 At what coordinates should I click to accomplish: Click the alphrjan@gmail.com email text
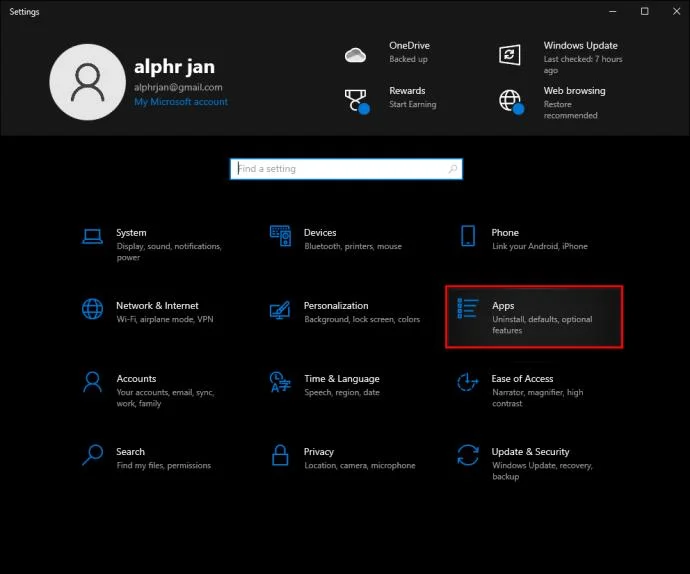(x=178, y=87)
